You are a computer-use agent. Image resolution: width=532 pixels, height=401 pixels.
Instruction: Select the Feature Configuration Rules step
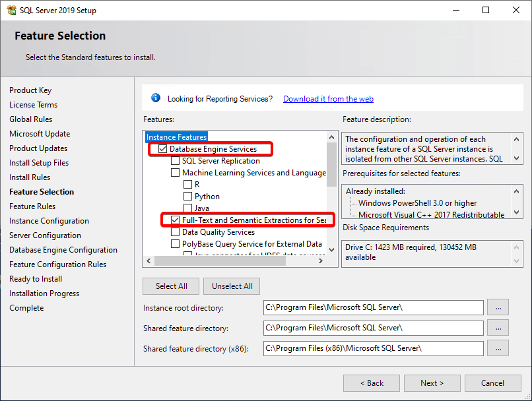pos(57,264)
